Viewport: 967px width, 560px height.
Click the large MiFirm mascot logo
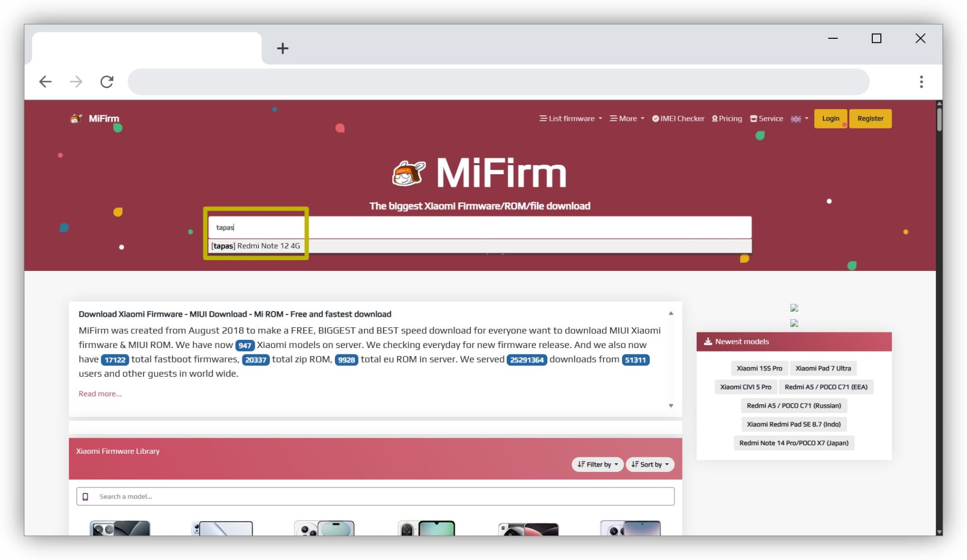408,173
